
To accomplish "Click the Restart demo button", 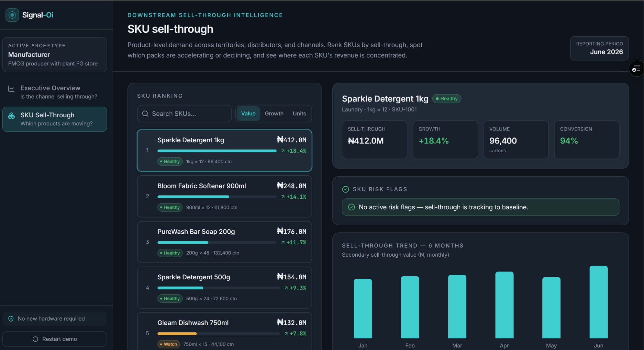I will (x=55, y=339).
